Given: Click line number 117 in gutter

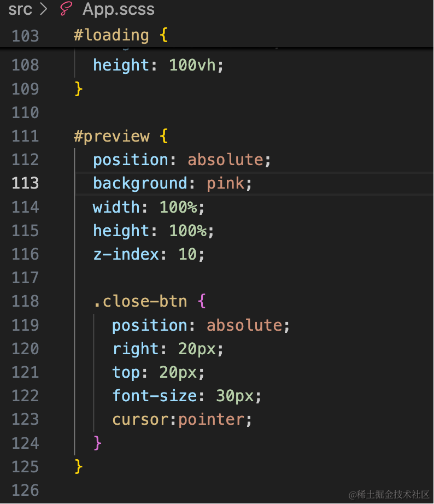Looking at the screenshot, I should pyautogui.click(x=25, y=278).
